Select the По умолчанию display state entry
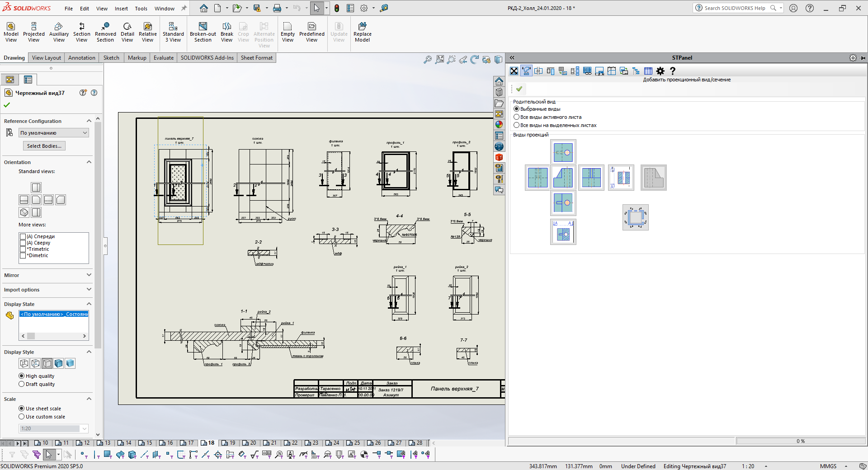The width and height of the screenshot is (868, 470). point(54,314)
